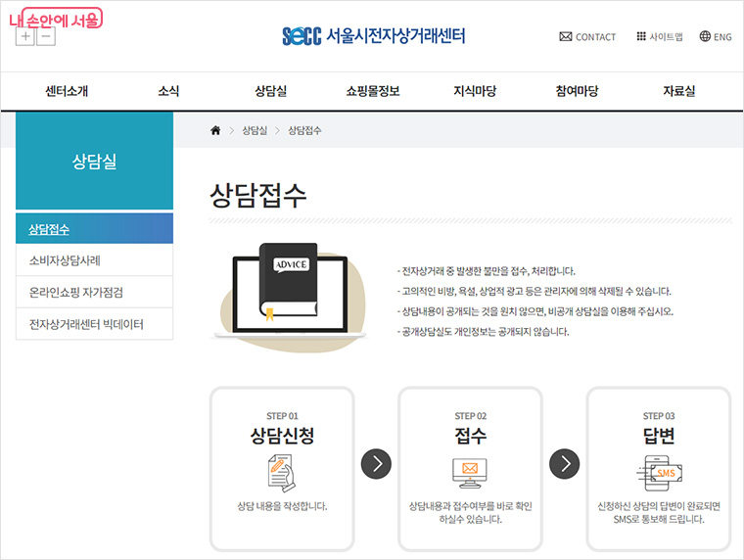Screen dimensions: 744x560
Task: Click the 접수 monitor mail icon
Action: coord(470,473)
